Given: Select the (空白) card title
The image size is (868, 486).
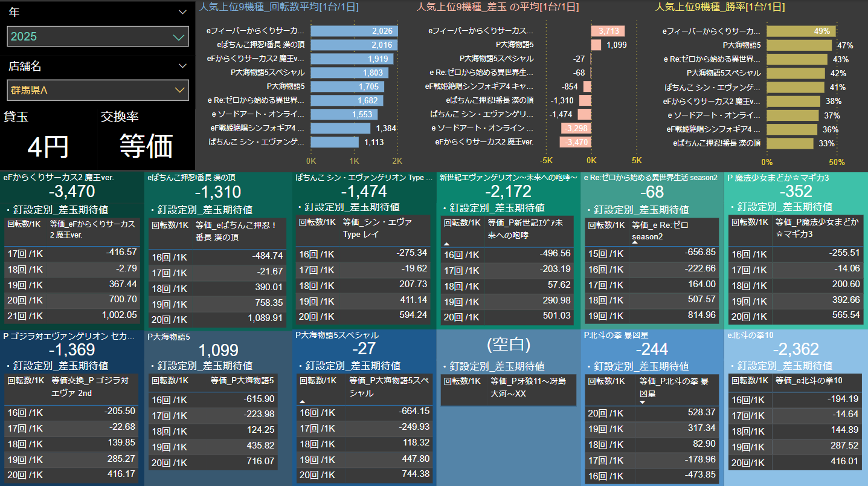Looking at the screenshot, I should 508,344.
